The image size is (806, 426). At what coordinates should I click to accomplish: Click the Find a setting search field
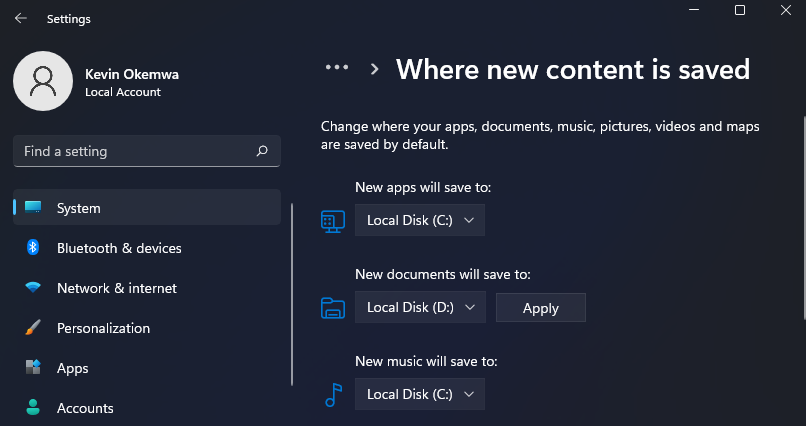[x=135, y=152]
